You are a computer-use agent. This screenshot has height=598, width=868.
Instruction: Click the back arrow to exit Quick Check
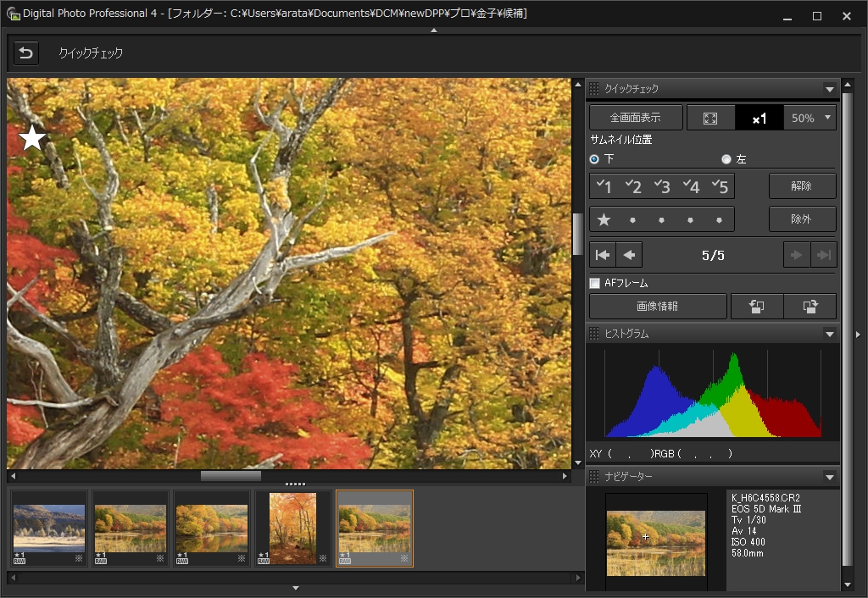coord(25,53)
